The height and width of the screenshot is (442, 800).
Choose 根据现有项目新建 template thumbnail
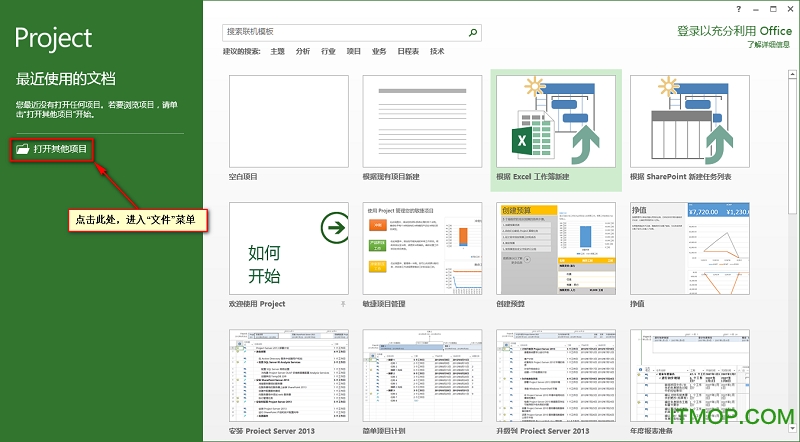point(422,121)
